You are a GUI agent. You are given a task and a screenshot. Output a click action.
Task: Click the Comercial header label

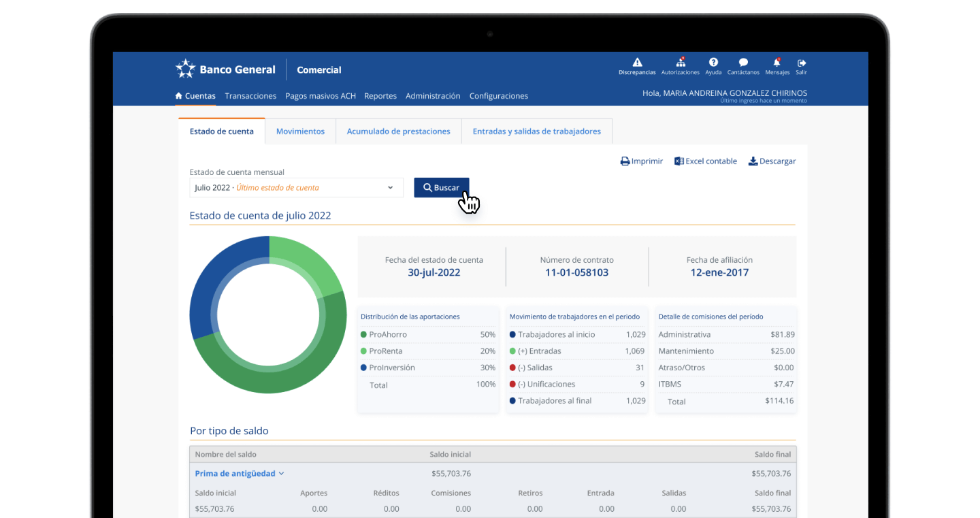click(319, 69)
